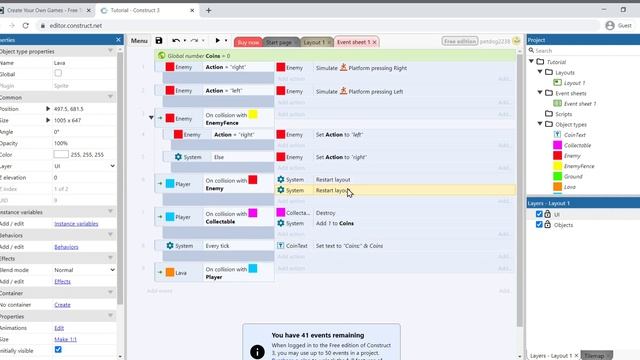
Task: Click the magenta Collectable icon in Destroy action
Action: 281,212
